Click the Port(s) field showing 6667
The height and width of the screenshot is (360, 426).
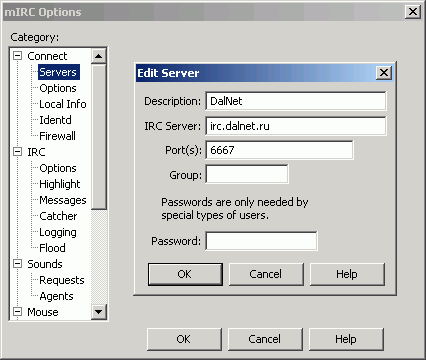(279, 150)
